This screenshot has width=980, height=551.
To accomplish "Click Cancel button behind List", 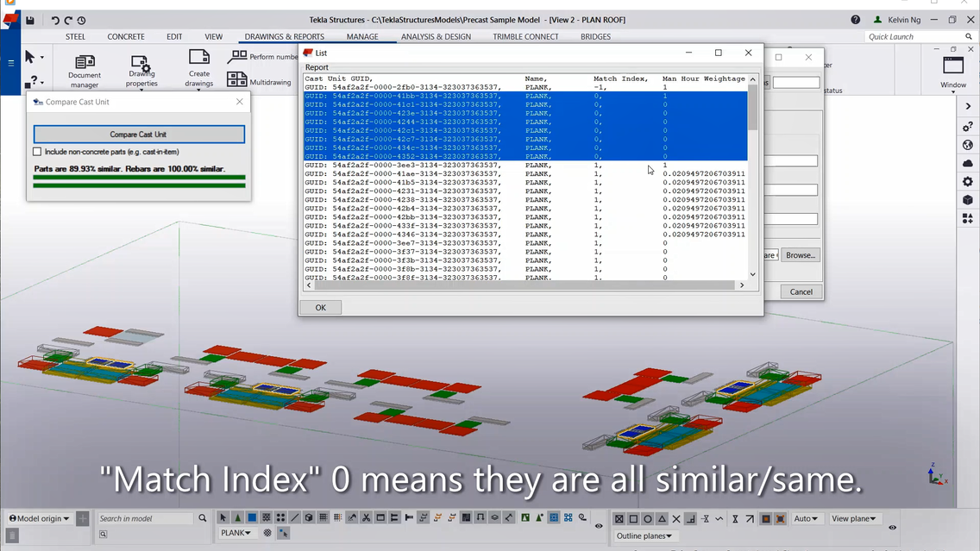I will [801, 291].
